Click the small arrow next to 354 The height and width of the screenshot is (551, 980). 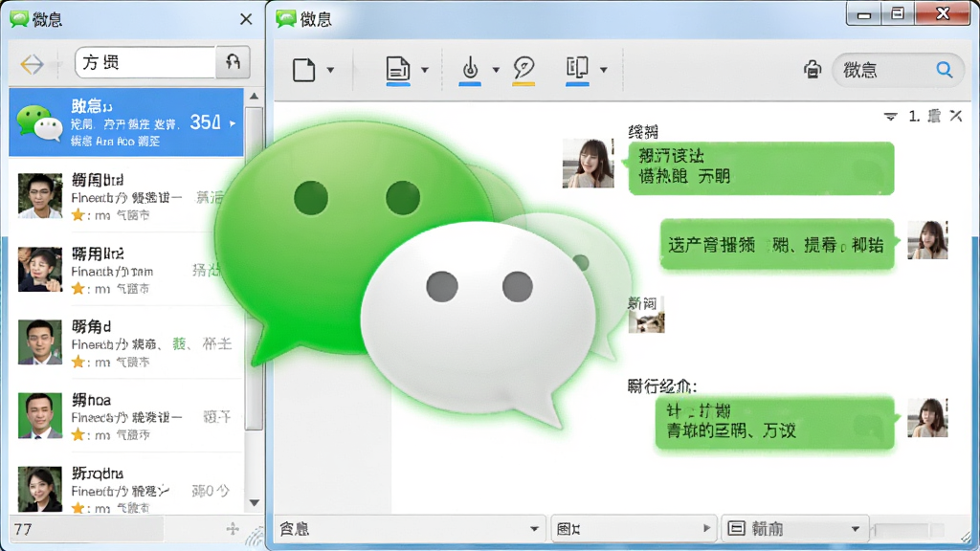point(233,123)
